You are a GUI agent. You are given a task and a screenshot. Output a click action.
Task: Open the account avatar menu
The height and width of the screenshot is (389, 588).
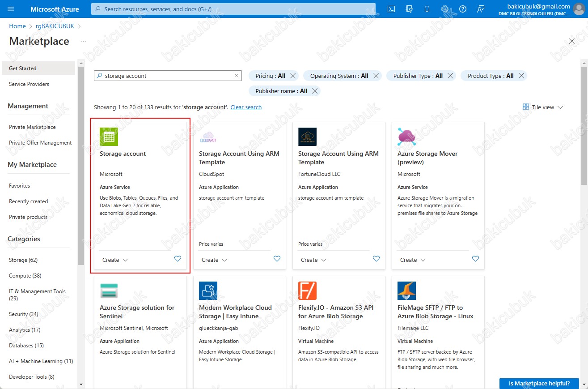[579, 9]
